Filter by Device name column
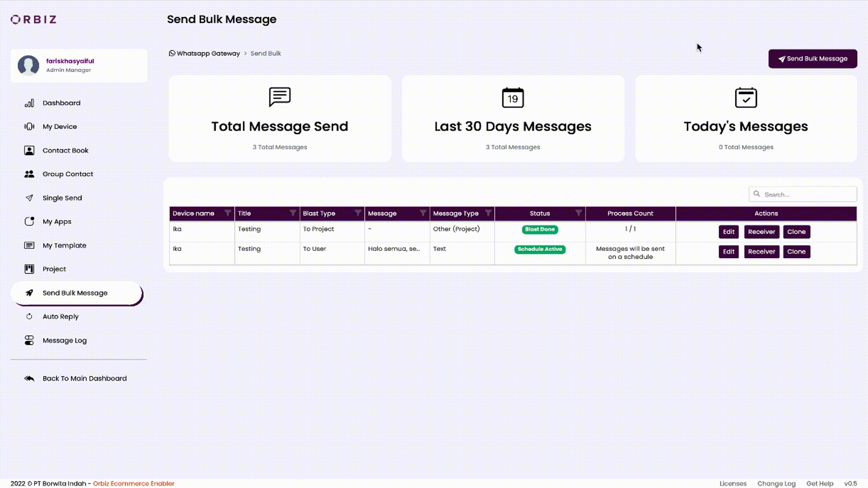The image size is (868, 488). (x=227, y=213)
